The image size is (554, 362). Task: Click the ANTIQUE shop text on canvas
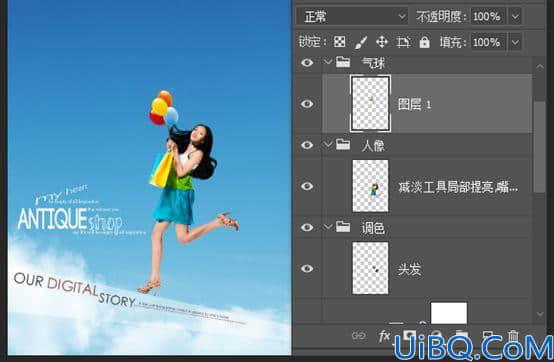pos(70,220)
